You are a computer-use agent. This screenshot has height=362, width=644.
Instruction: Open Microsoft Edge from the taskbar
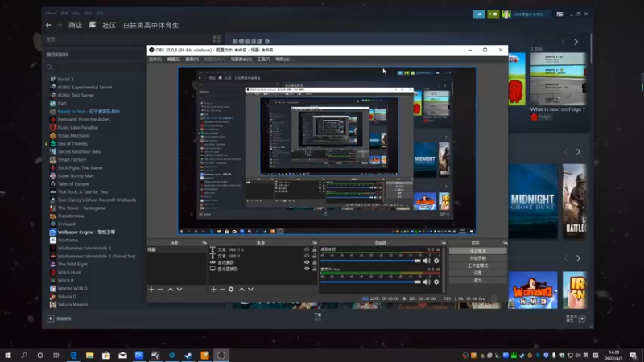pos(73,355)
